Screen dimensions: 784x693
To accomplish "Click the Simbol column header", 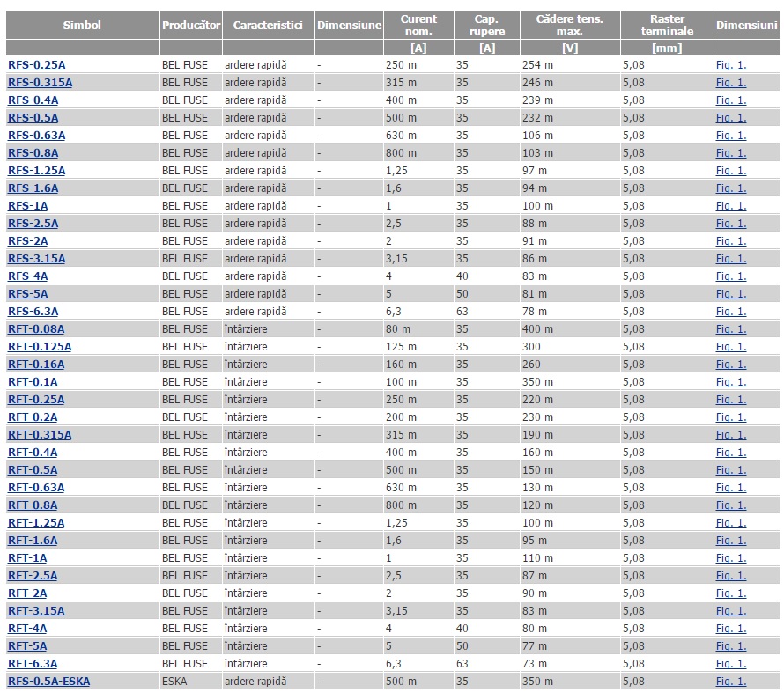I will tap(82, 25).
